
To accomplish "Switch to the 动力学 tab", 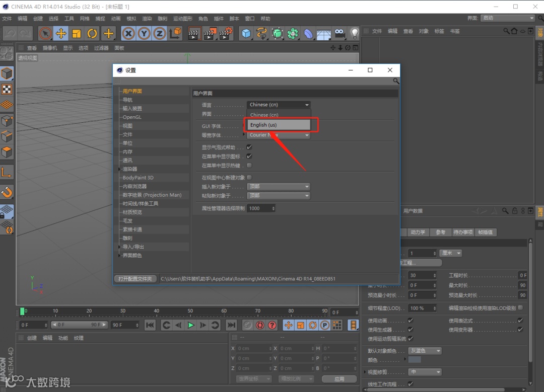I will click(418, 232).
